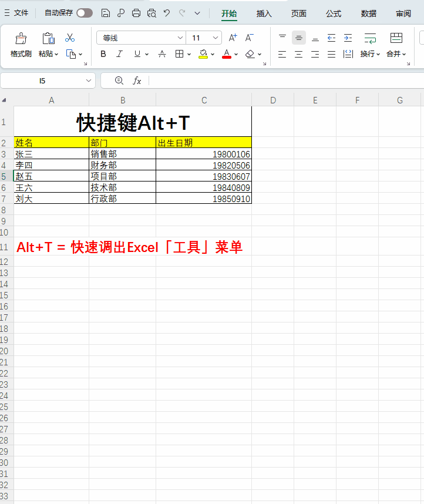424x504 pixels.
Task: Click the copy icon
Action: click(x=70, y=54)
